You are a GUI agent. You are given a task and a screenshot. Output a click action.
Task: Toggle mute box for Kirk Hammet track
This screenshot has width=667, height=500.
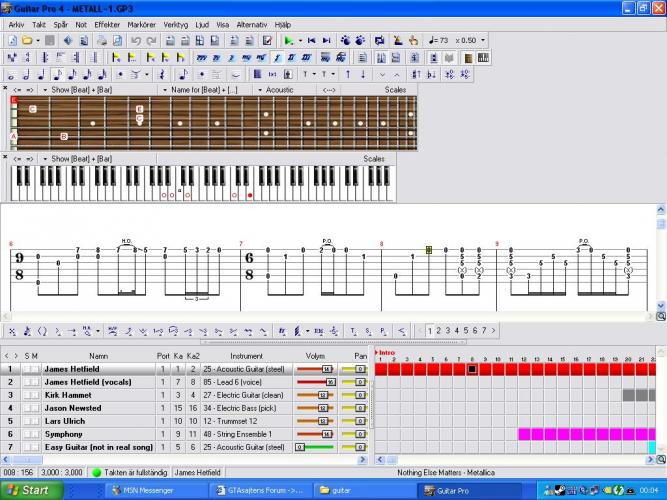[x=35, y=395]
